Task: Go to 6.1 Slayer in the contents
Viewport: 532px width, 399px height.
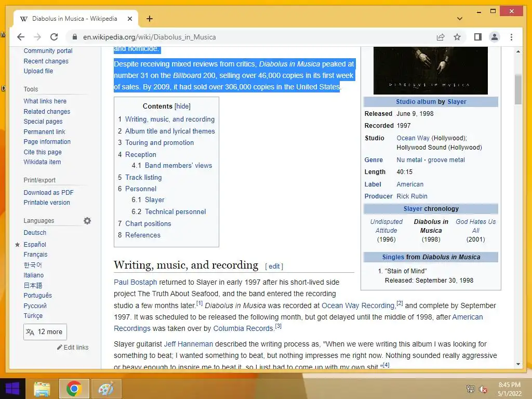Action: tap(154, 200)
